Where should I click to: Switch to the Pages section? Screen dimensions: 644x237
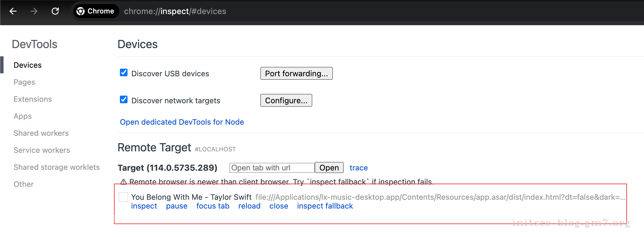click(x=24, y=82)
